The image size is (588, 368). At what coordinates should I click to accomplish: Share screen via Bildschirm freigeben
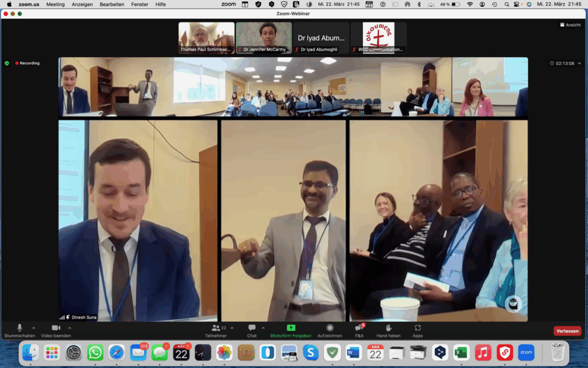291,331
